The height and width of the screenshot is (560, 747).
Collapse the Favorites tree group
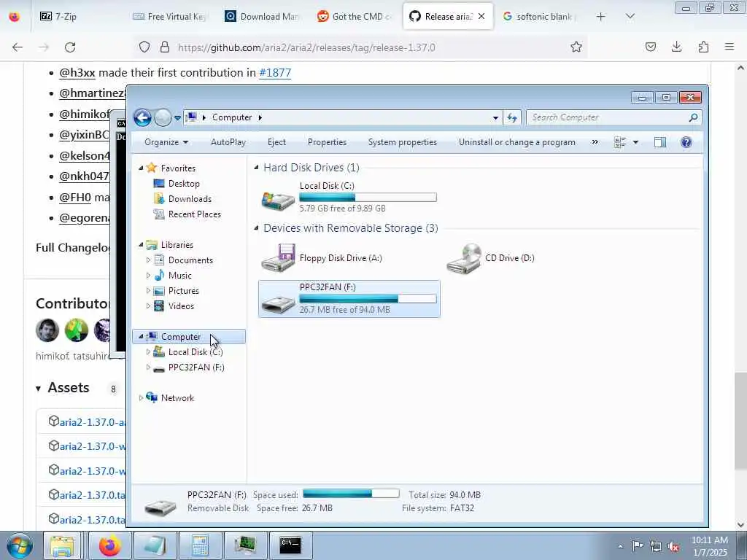pyautogui.click(x=141, y=168)
